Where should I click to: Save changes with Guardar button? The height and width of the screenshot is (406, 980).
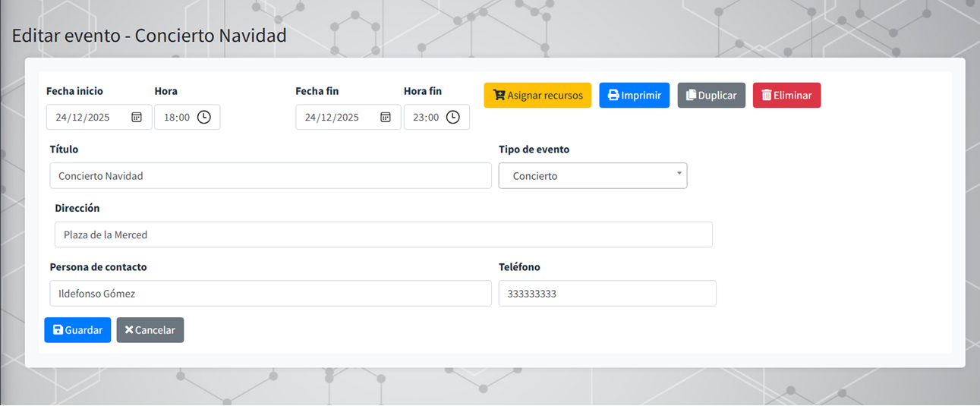pyautogui.click(x=77, y=330)
